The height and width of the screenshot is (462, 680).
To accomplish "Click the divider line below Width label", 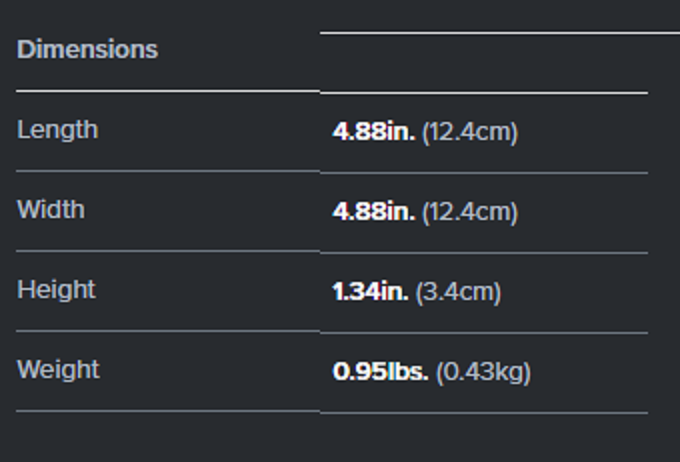I will point(167,251).
